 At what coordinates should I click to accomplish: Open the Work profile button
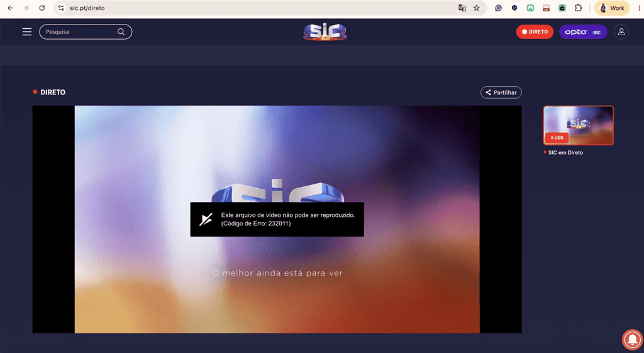(x=612, y=8)
